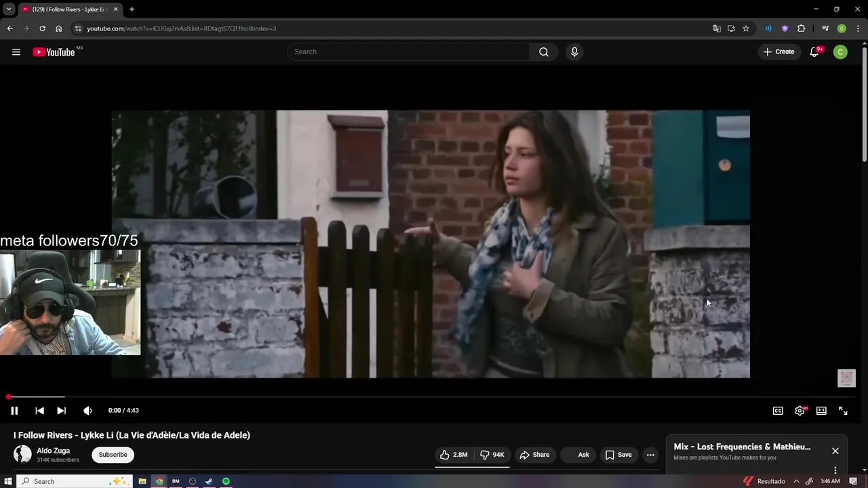Open the tab search dropdown arrow
The height and width of the screenshot is (488, 868).
tap(9, 9)
